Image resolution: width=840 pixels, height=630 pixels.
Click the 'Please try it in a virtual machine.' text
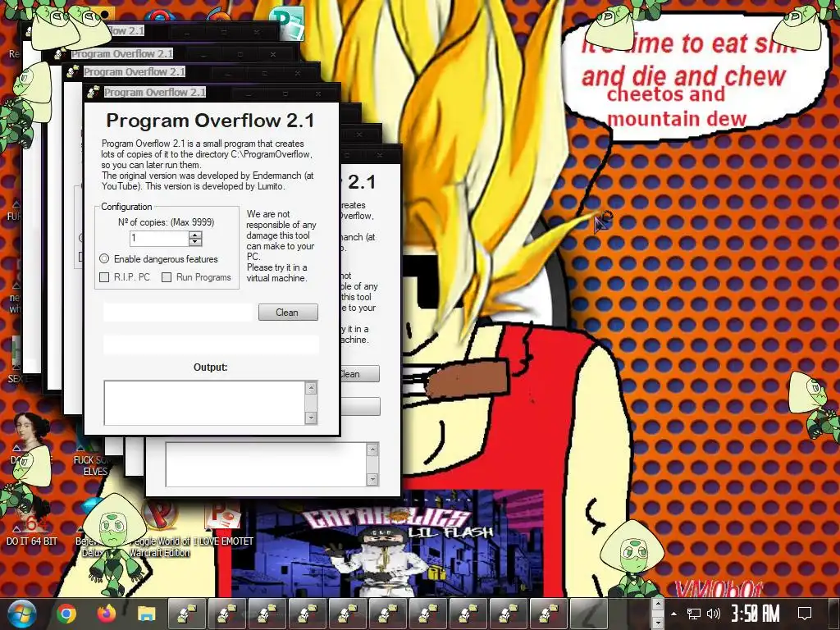[277, 272]
